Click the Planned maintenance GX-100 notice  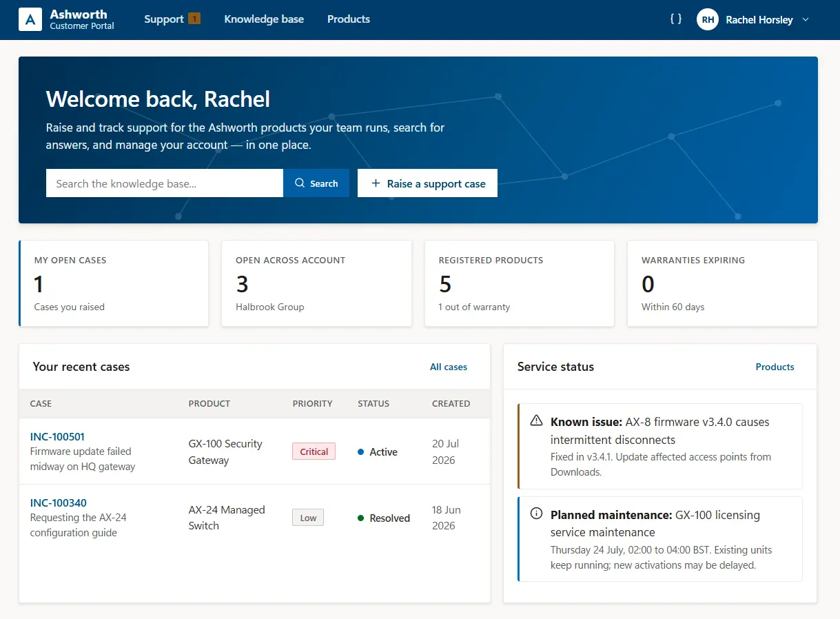659,539
